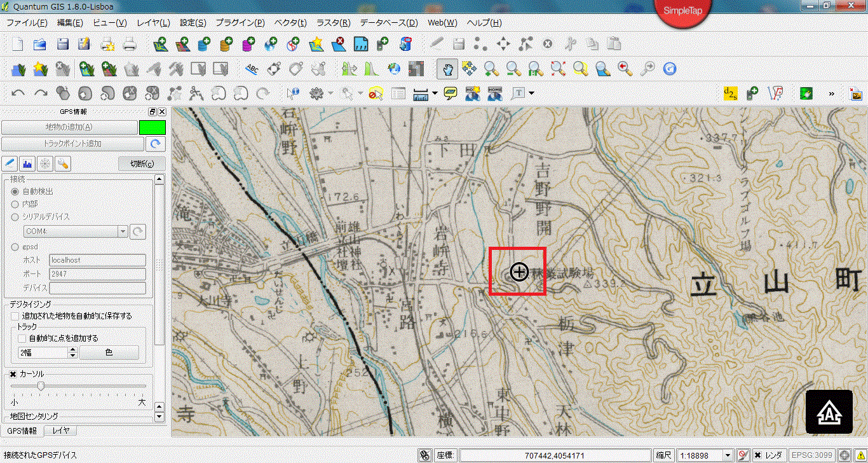868x463 pixels.
Task: Click the Save Project As icon
Action: 84,45
